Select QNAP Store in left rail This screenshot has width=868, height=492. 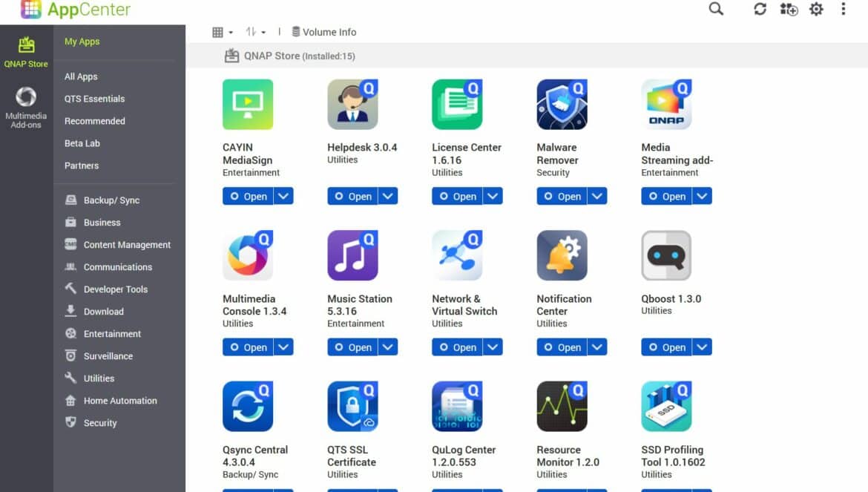(x=26, y=52)
